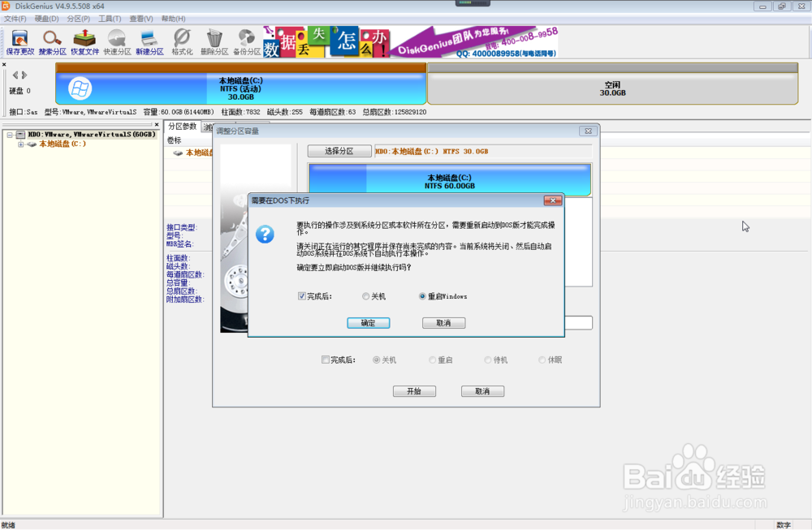Click the 备份分区 backup partition icon

(247, 42)
